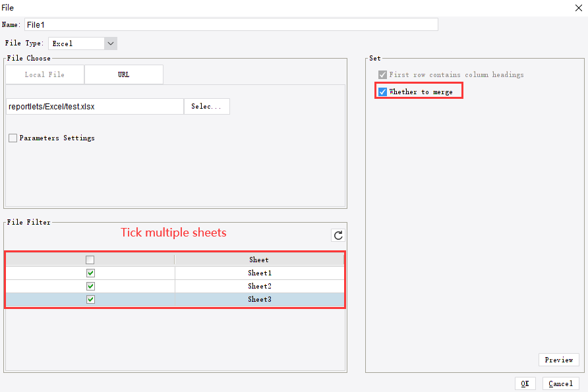The image size is (588, 392).
Task: Enable the Parameters Settings checkbox
Action: [13, 138]
